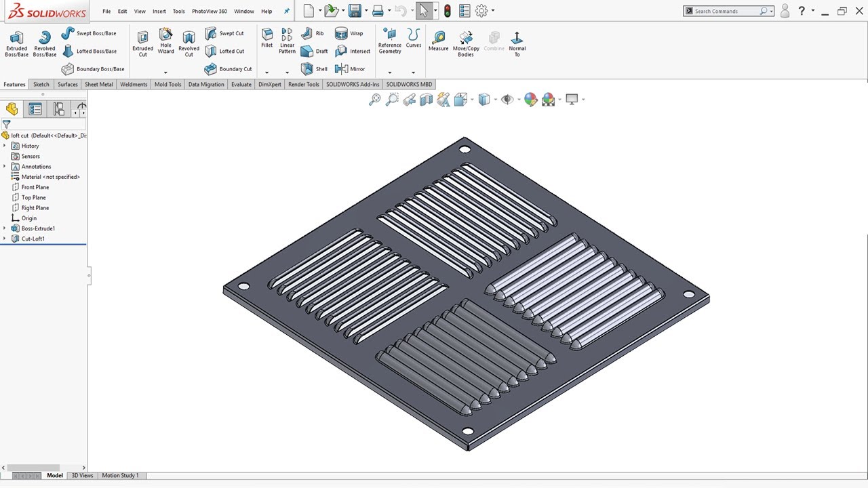Open the Hide/Show Items eye dropdown
This screenshot has width=868, height=488.
point(519,100)
